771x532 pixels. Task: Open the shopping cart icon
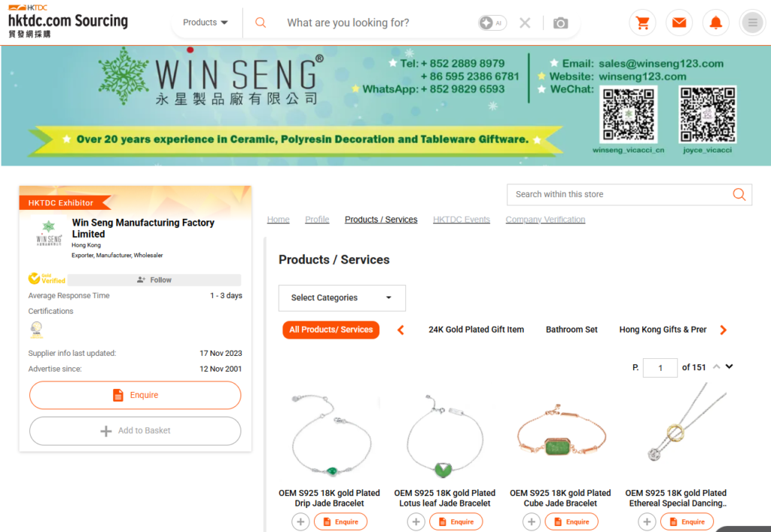pyautogui.click(x=642, y=23)
